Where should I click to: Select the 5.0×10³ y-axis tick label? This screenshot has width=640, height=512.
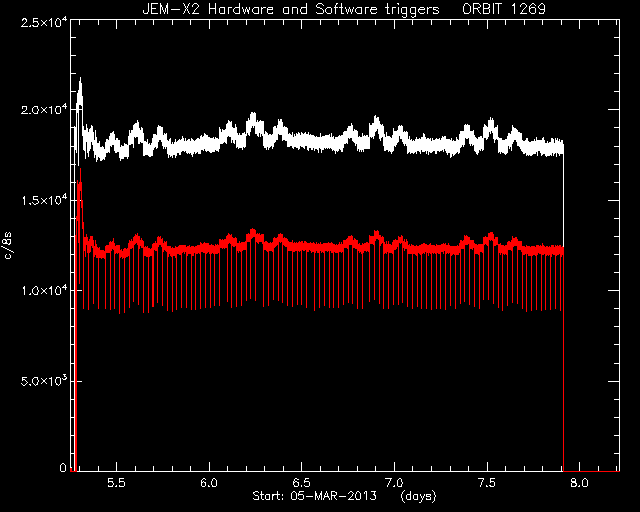[44, 381]
